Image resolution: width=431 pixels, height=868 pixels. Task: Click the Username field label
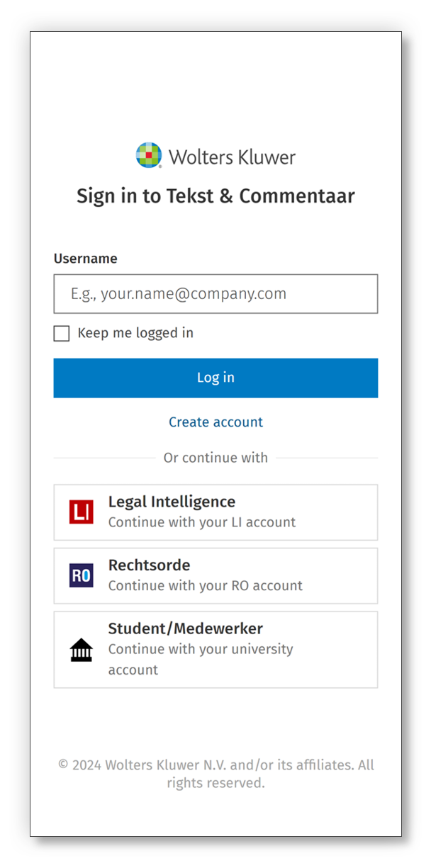[86, 259]
